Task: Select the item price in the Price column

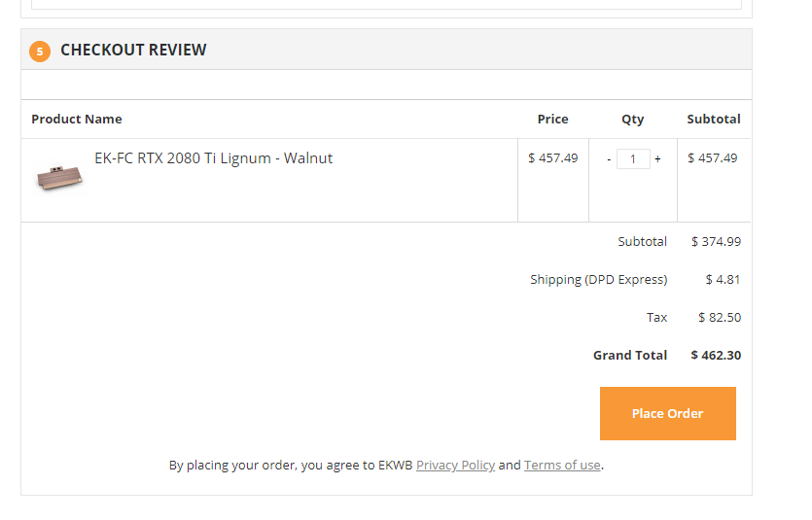Action: (x=552, y=157)
